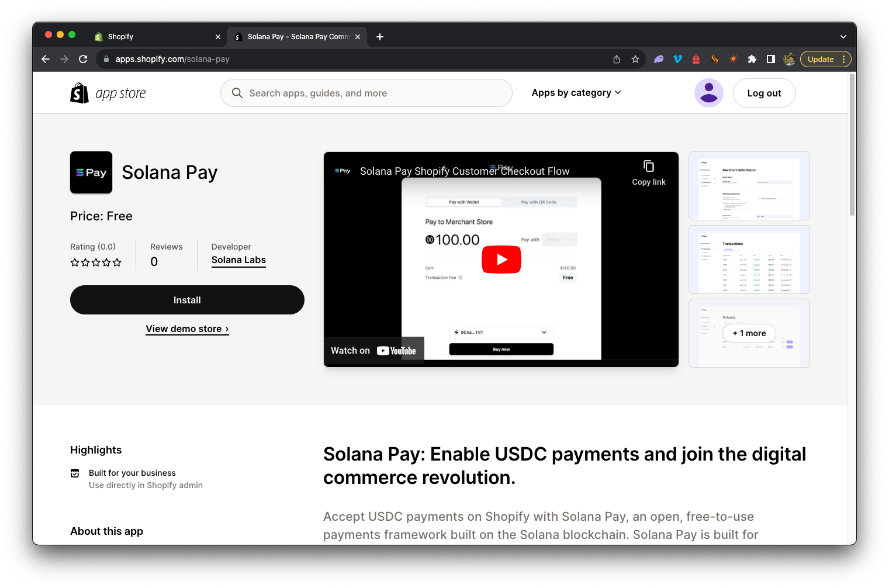The image size is (889, 588).
Task: Click the Shopify app store logo
Action: [108, 93]
